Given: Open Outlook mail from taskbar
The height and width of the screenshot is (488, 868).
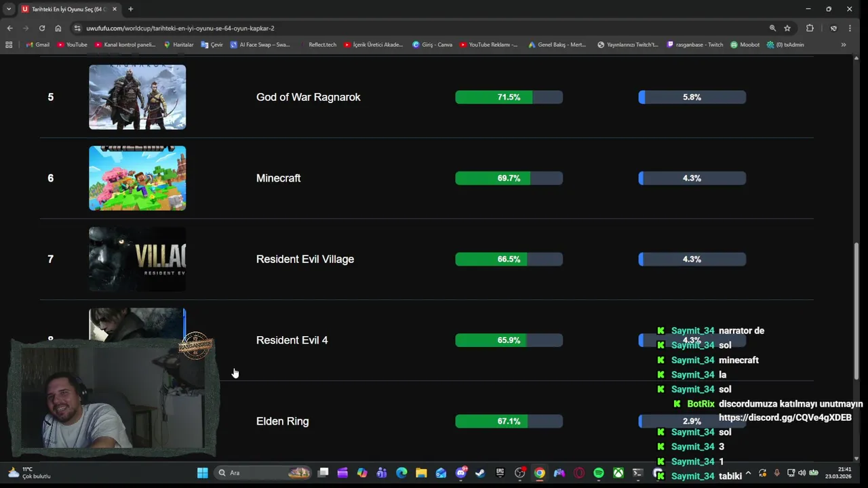Looking at the screenshot, I should pyautogui.click(x=441, y=472).
